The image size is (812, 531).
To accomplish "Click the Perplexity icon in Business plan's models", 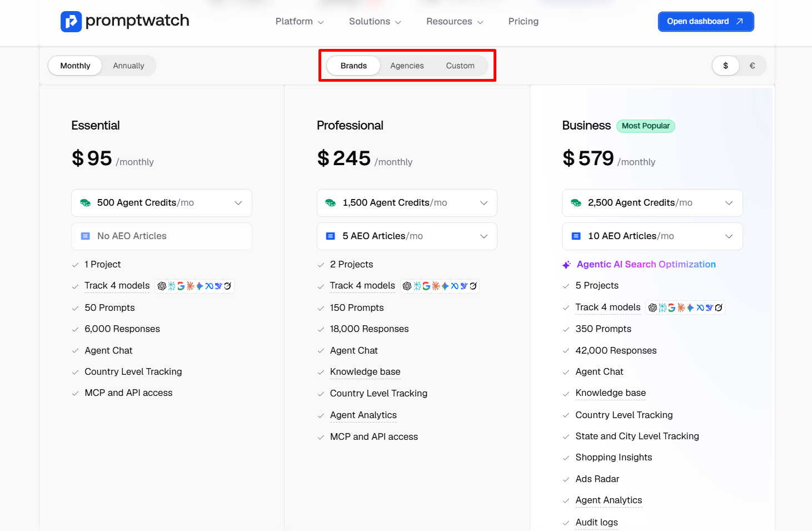I will click(662, 307).
